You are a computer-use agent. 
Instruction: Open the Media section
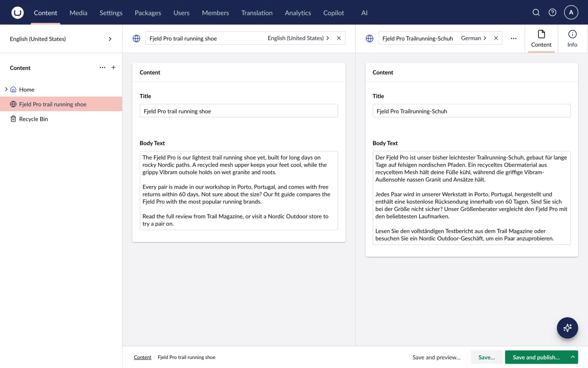(78, 13)
